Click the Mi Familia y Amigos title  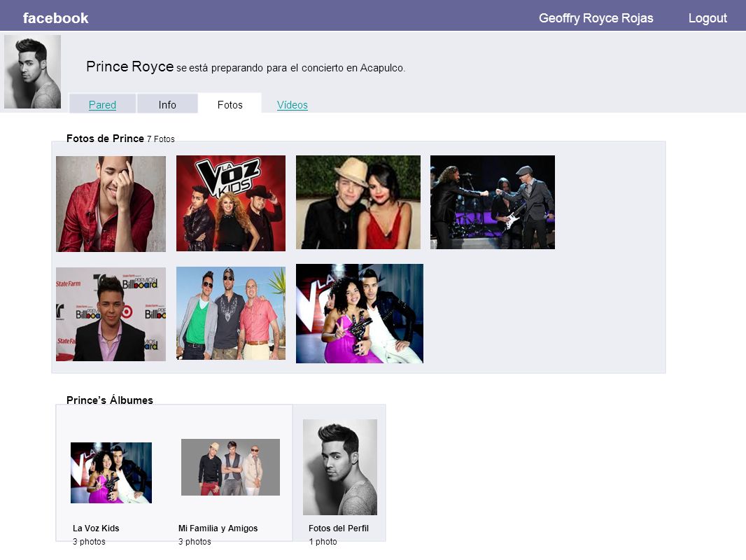(218, 528)
